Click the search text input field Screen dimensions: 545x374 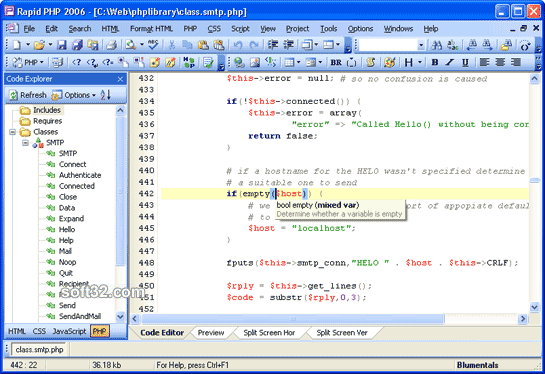[388, 45]
